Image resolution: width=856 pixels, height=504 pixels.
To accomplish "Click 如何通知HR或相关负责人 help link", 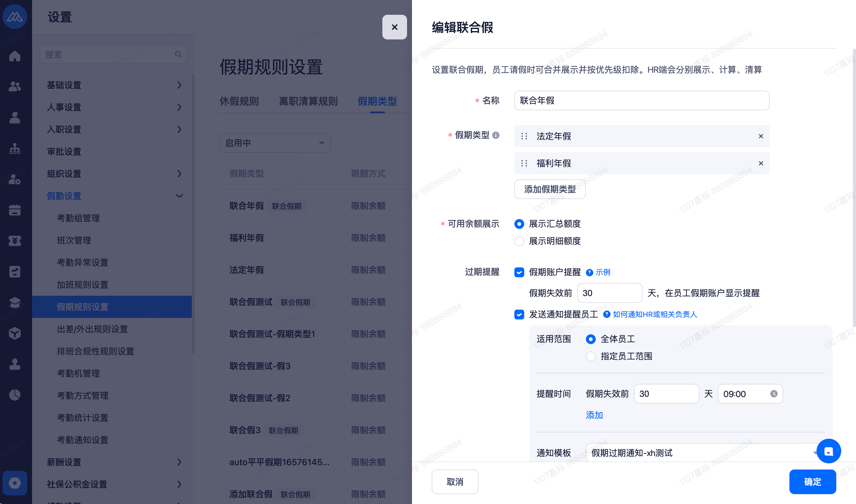I will click(x=654, y=315).
